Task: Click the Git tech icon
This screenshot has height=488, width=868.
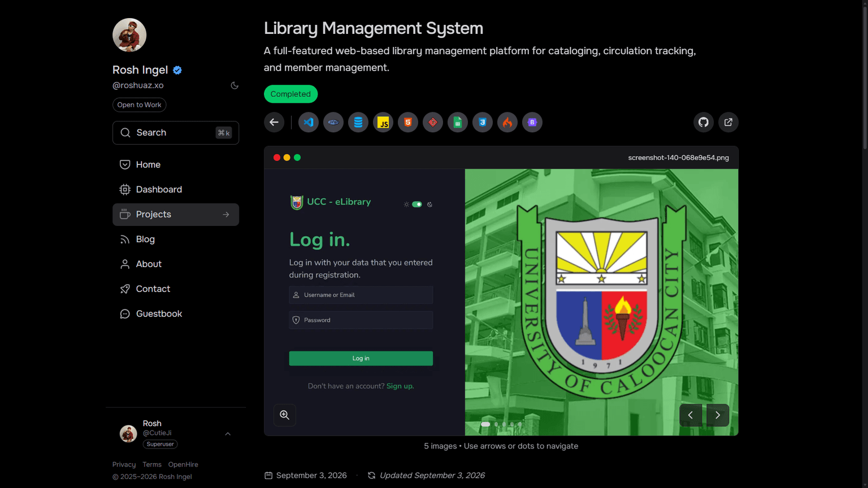Action: [x=433, y=122]
